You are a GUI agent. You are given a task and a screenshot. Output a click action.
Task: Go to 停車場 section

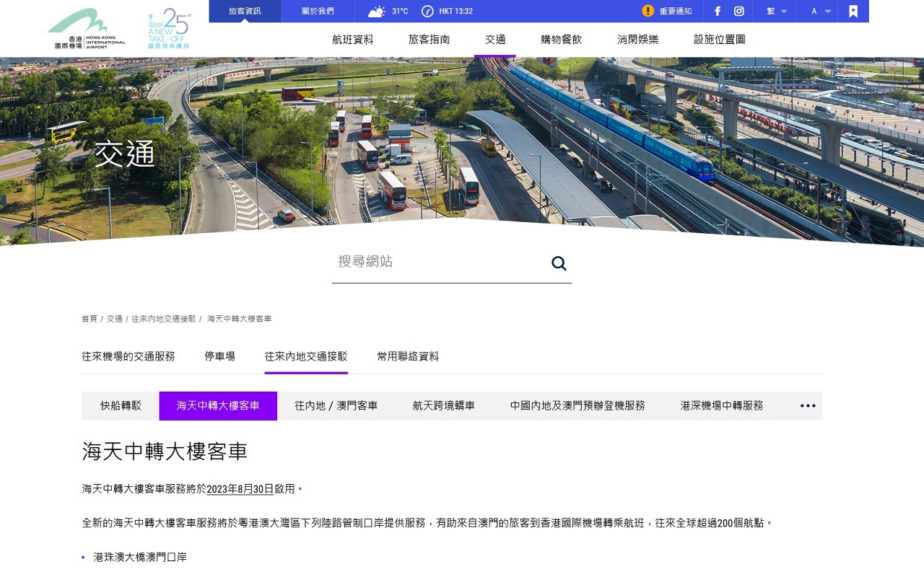219,356
